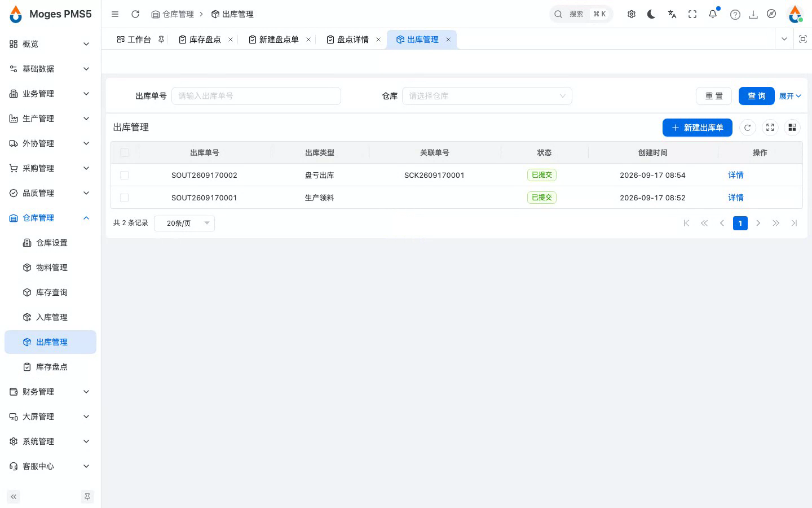Open the notifications bell

click(713, 14)
